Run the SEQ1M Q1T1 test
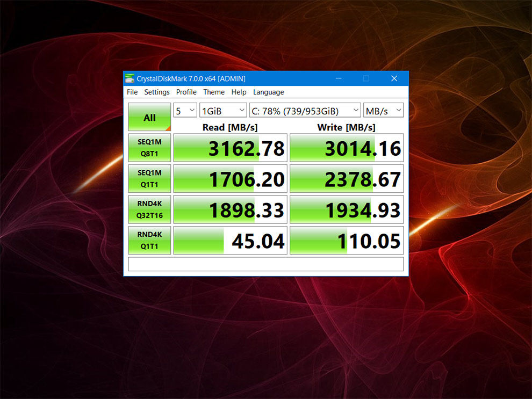The image size is (532, 399). (x=149, y=179)
